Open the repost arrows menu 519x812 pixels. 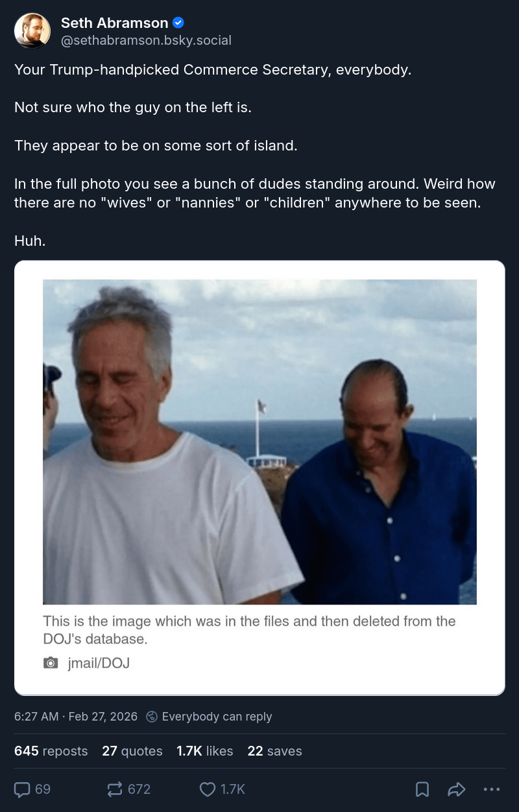114,789
